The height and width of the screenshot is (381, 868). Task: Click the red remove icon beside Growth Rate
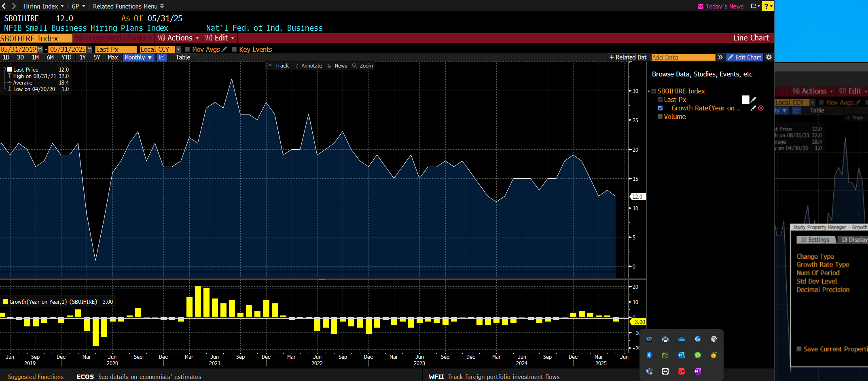[x=761, y=108]
